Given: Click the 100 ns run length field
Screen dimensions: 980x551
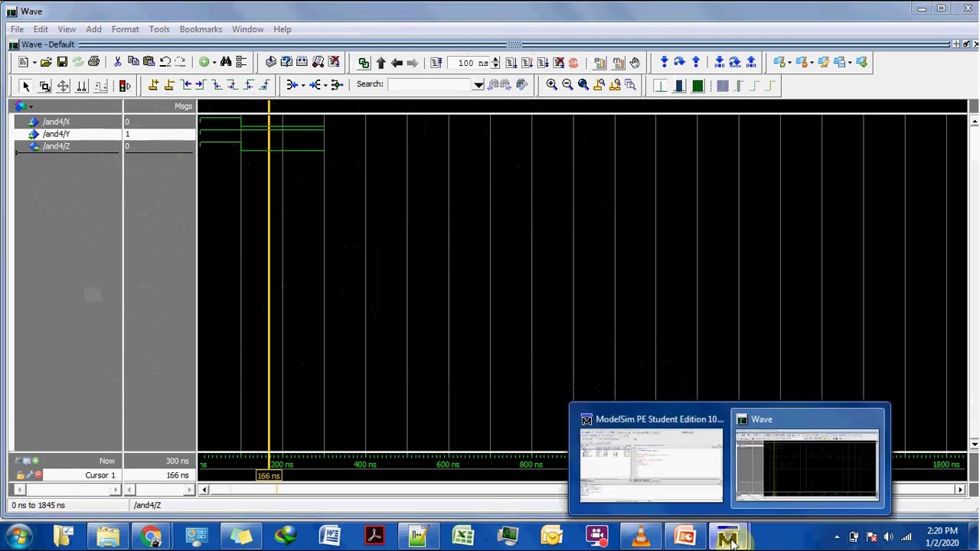Looking at the screenshot, I should click(469, 62).
